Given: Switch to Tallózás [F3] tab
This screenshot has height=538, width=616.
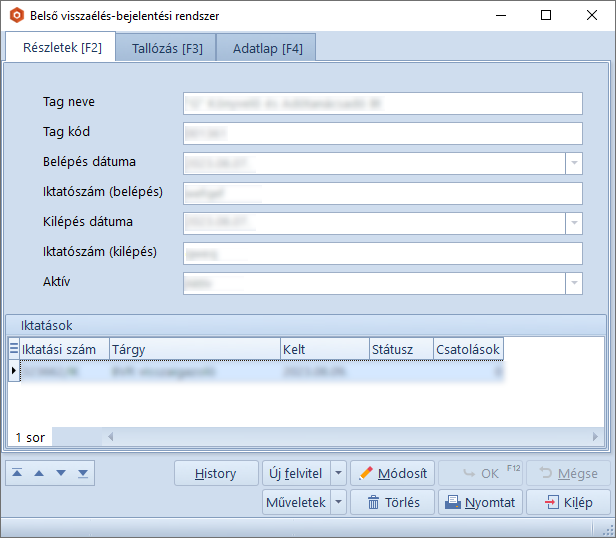Looking at the screenshot, I should 167,48.
